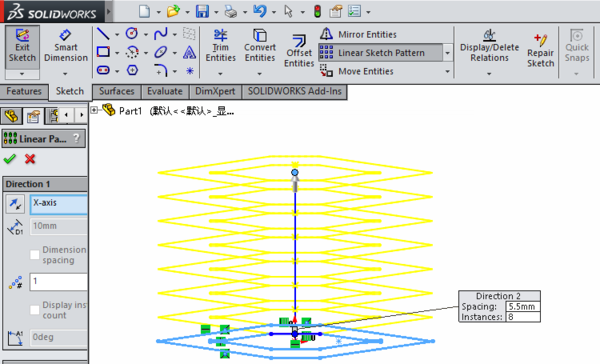Select the Slot sketch tool
The width and height of the screenshot is (600, 364).
[103, 70]
